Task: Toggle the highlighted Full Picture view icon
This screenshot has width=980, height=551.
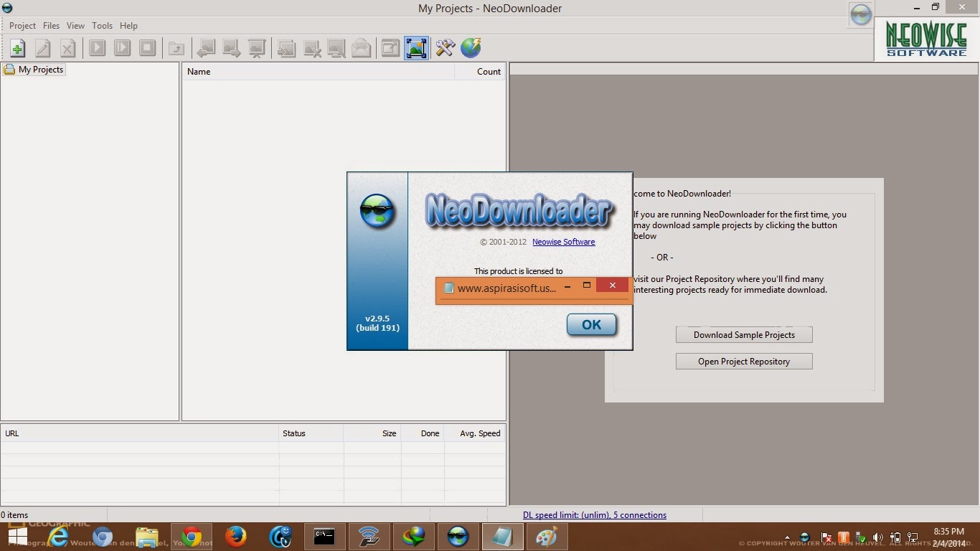Action: 416,48
